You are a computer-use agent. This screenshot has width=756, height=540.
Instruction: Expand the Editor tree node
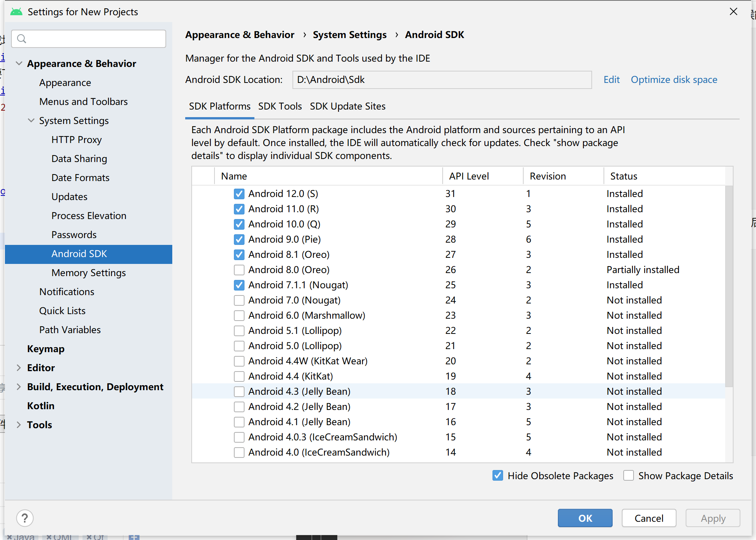(19, 368)
